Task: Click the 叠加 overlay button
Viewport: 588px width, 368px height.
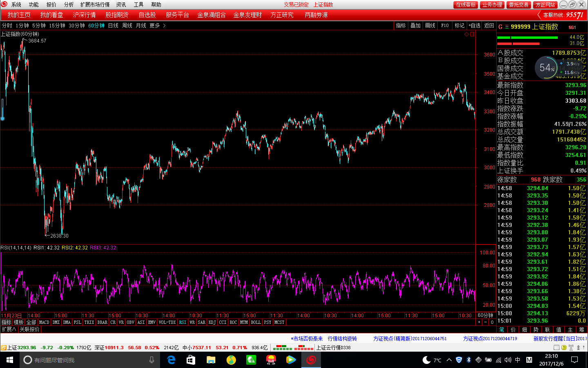Action: coord(416,25)
